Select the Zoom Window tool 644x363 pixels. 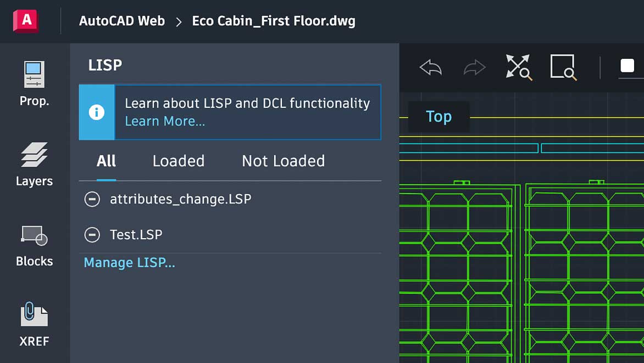pos(563,67)
